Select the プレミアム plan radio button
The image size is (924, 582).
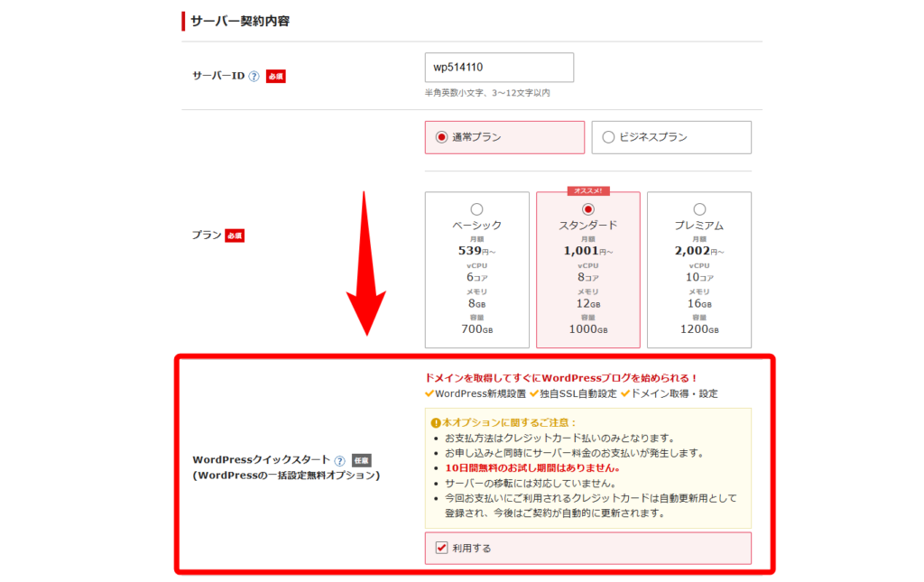(699, 209)
